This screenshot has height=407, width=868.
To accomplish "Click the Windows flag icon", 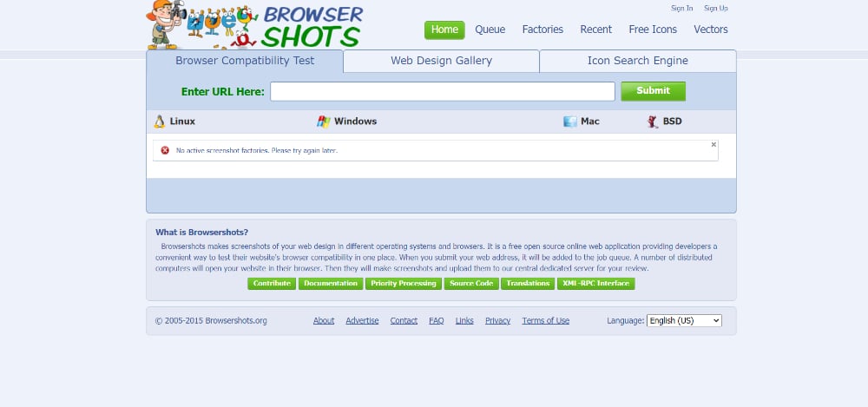I will click(x=323, y=121).
